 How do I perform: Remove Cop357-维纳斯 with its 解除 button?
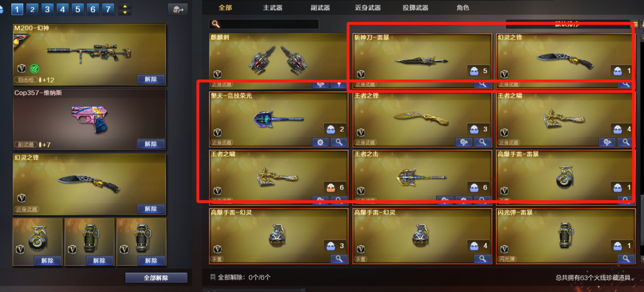[x=151, y=144]
